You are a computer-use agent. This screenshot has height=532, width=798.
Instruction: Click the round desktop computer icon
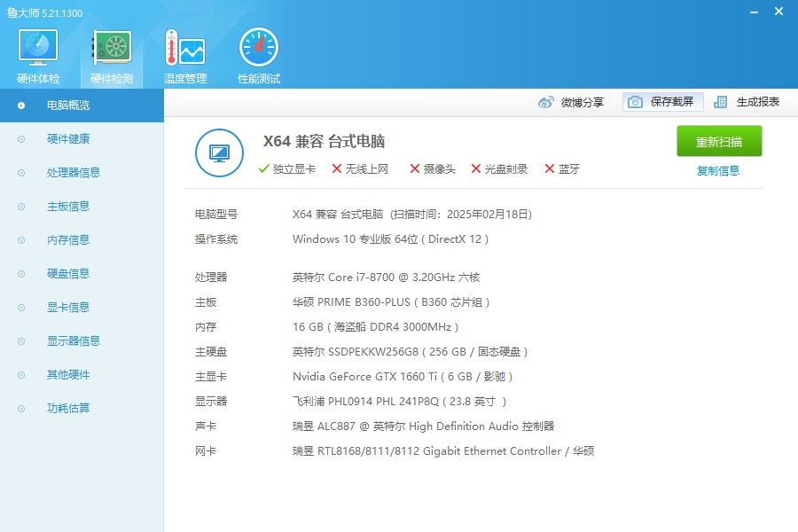[219, 153]
